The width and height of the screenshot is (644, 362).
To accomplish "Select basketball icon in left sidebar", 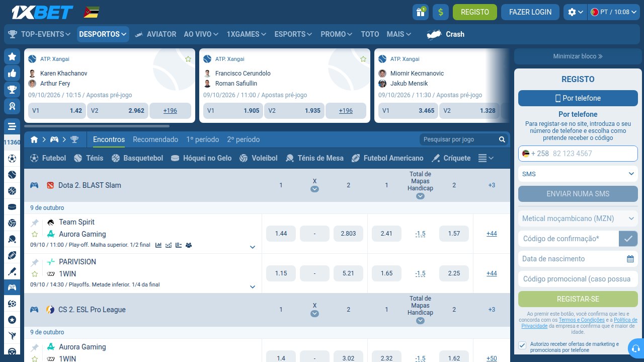I will (12, 191).
